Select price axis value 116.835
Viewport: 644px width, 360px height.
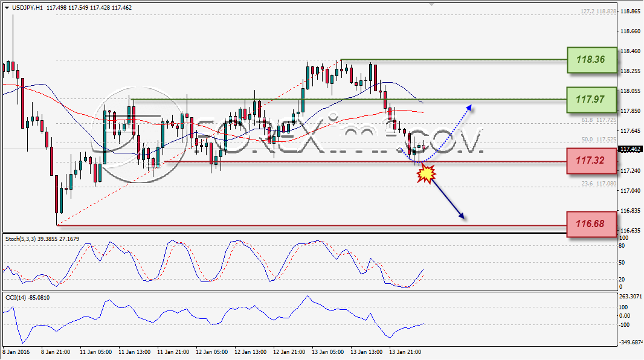pos(630,211)
